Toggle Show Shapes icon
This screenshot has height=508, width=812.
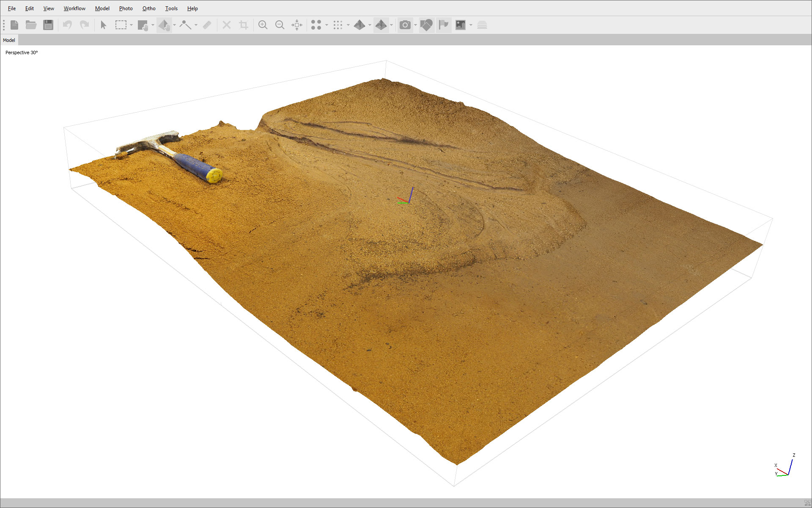point(426,25)
